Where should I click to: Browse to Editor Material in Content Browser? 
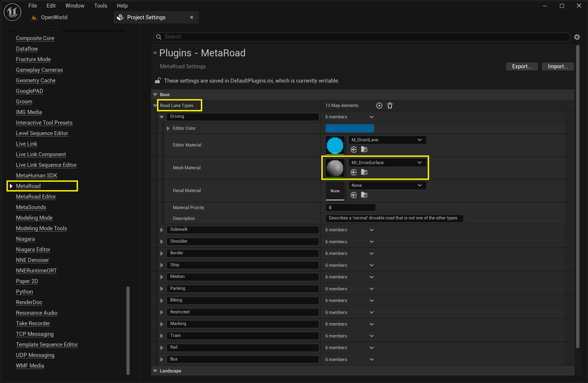click(x=364, y=150)
